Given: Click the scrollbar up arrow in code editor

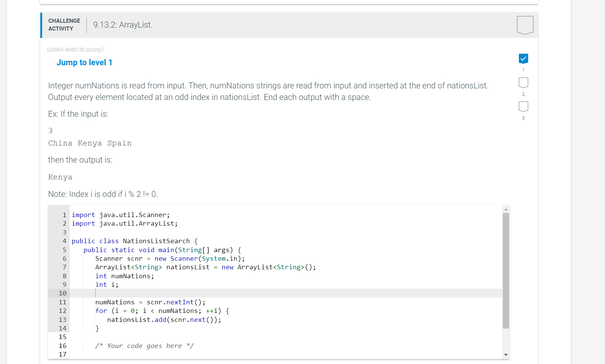Looking at the screenshot, I should pos(506,209).
